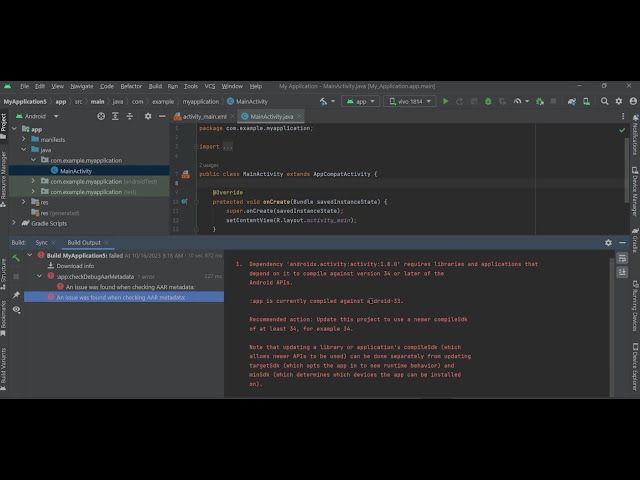640x480 pixels.
Task: Open Build panel settings gear
Action: (608, 242)
